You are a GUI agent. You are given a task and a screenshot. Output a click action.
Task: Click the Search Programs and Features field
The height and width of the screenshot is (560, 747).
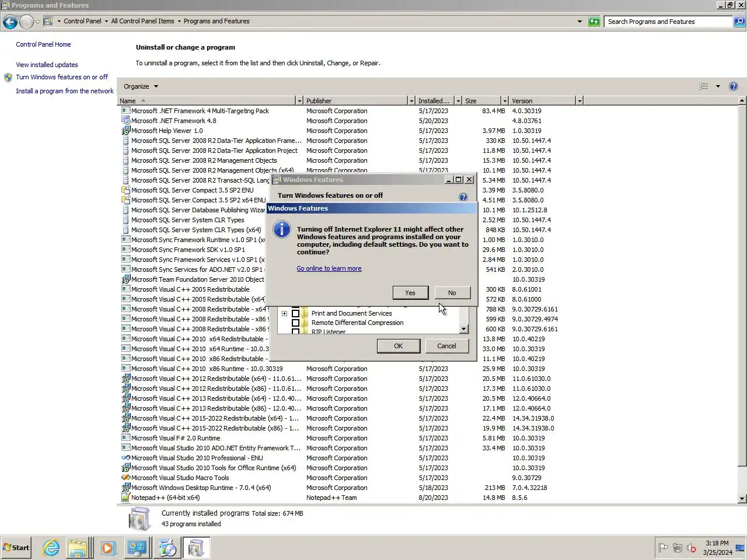pyautogui.click(x=669, y=22)
